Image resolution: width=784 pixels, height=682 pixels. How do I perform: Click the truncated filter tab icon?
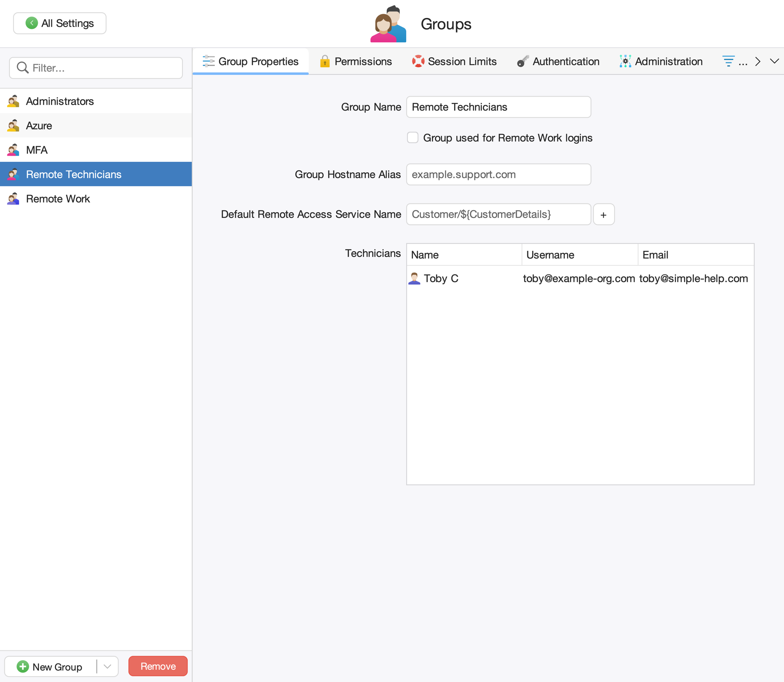coord(728,61)
